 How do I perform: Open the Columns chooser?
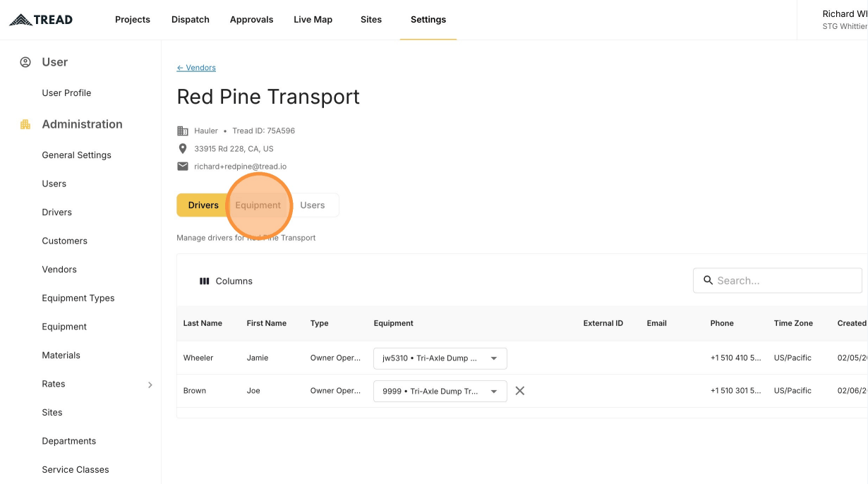(226, 281)
